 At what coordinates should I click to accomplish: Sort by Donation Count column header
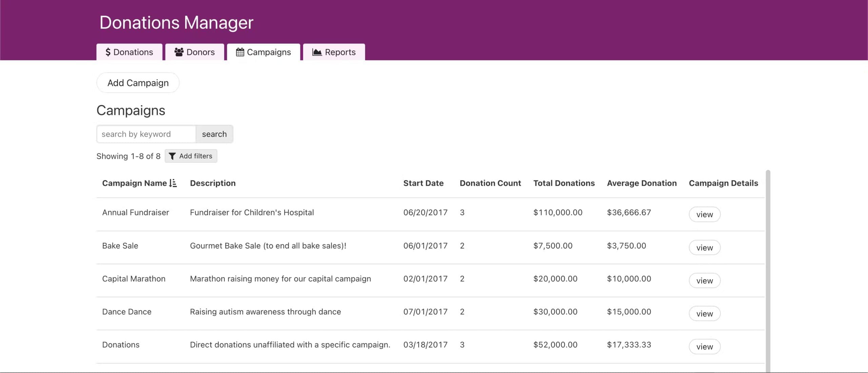490,183
